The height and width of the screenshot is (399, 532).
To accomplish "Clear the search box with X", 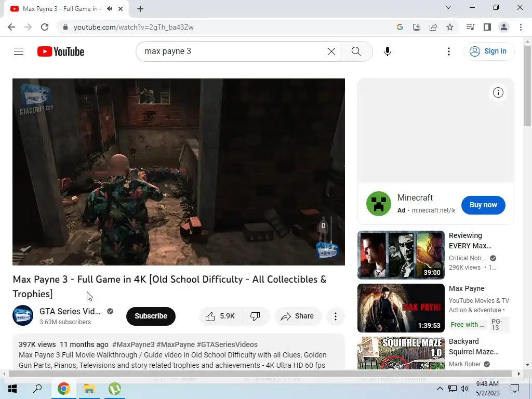I will click(x=331, y=51).
